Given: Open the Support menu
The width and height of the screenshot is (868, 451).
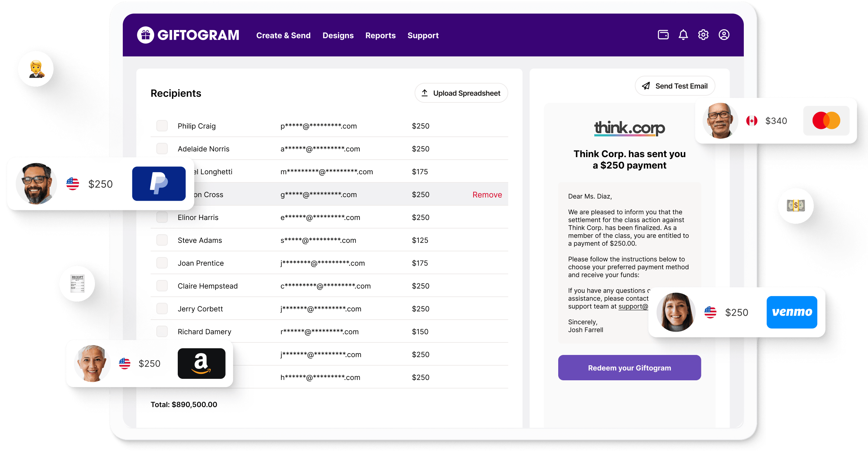Looking at the screenshot, I should (423, 35).
